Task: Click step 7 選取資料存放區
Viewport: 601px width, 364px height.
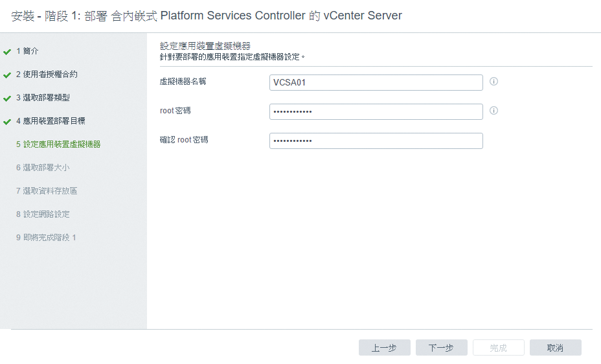Action: pyautogui.click(x=47, y=191)
